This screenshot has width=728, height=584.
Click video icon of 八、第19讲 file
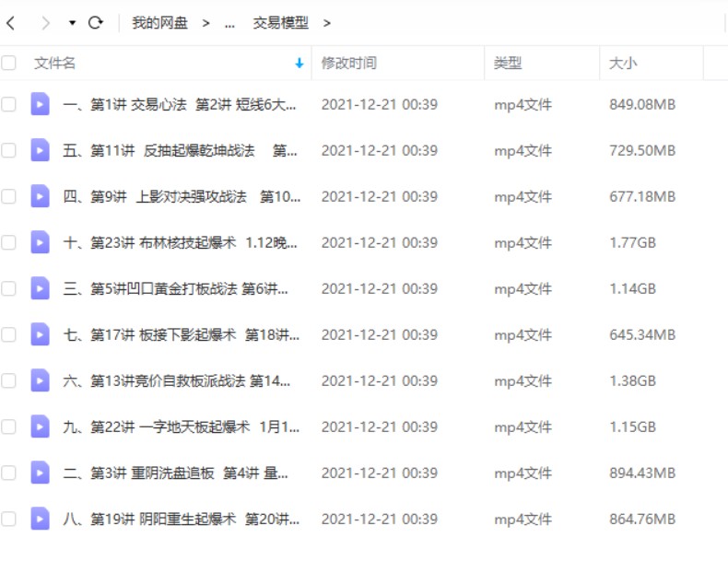click(x=40, y=519)
